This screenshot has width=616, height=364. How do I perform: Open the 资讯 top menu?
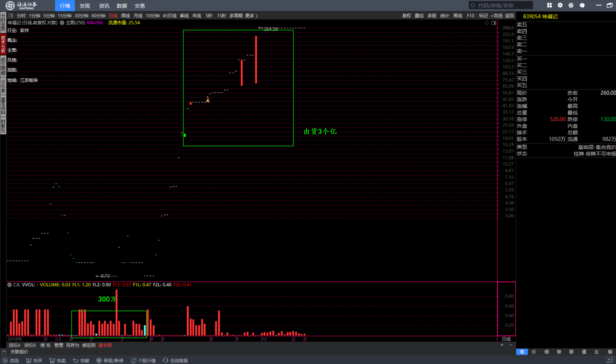click(104, 6)
